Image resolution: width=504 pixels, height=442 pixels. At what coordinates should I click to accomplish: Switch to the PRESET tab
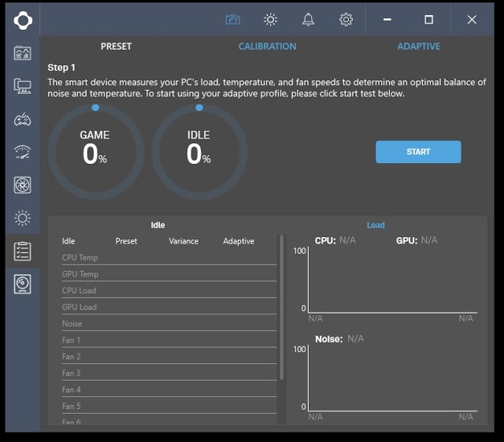click(116, 46)
